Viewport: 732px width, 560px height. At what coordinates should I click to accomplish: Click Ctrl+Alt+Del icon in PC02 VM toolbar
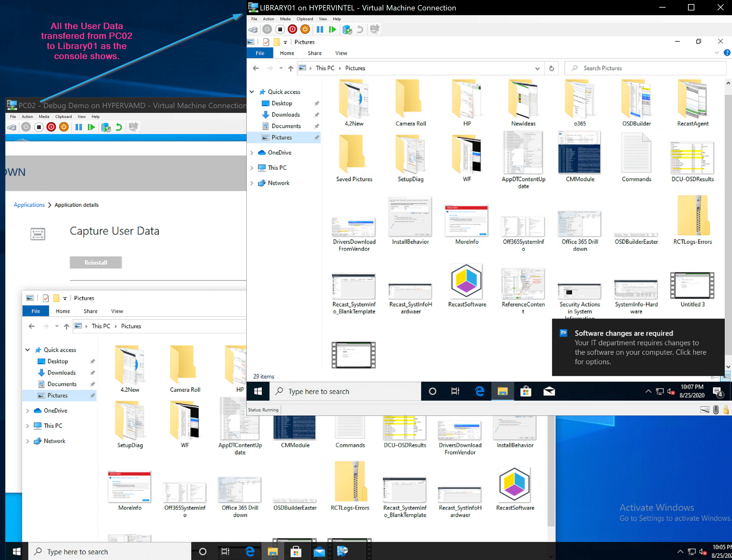pos(12,127)
